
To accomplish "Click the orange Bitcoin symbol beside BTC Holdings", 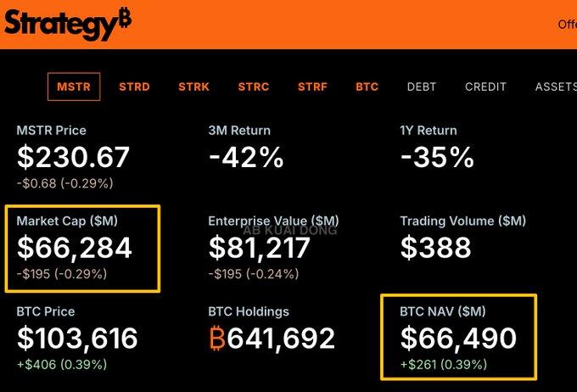I will (218, 339).
